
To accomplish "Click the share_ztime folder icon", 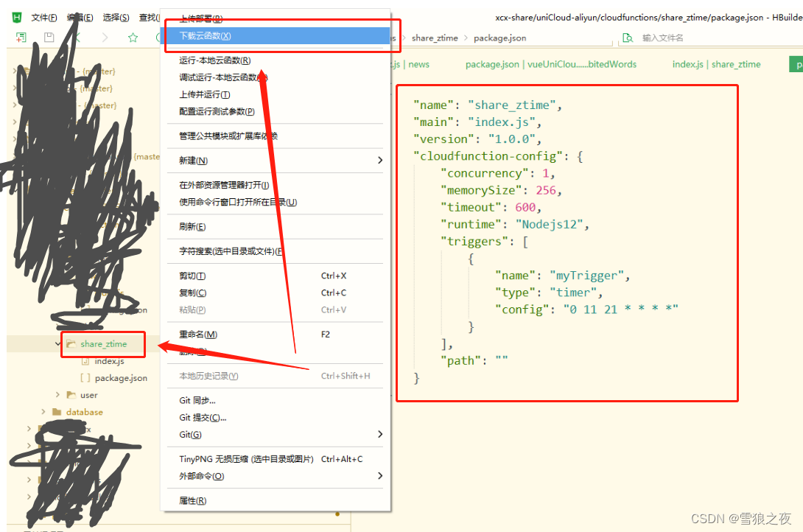I will coord(71,344).
